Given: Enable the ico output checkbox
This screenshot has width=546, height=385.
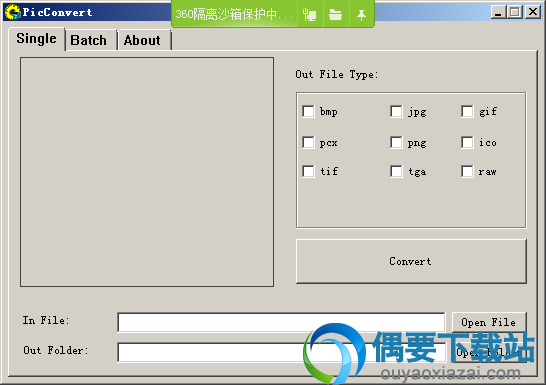Looking at the screenshot, I should [x=467, y=142].
